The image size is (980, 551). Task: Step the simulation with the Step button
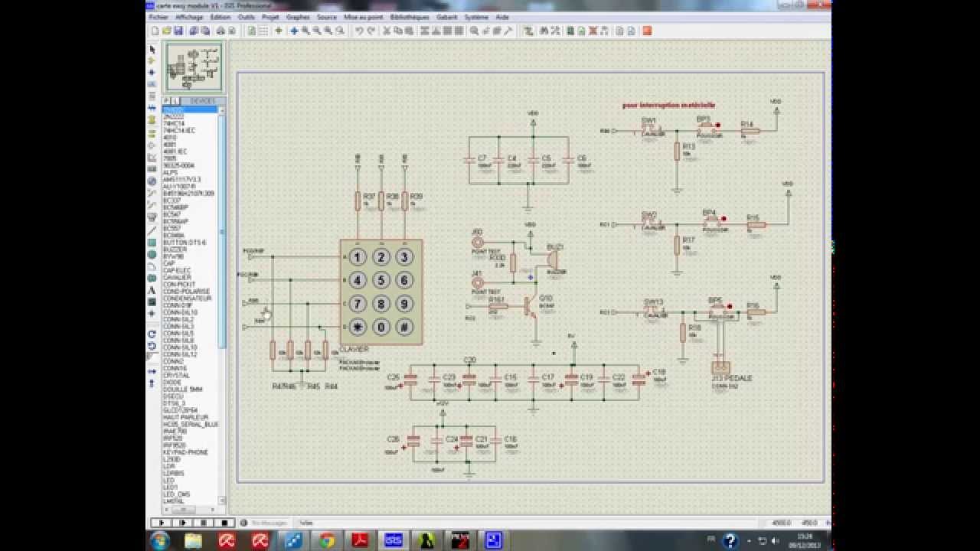pos(182,523)
